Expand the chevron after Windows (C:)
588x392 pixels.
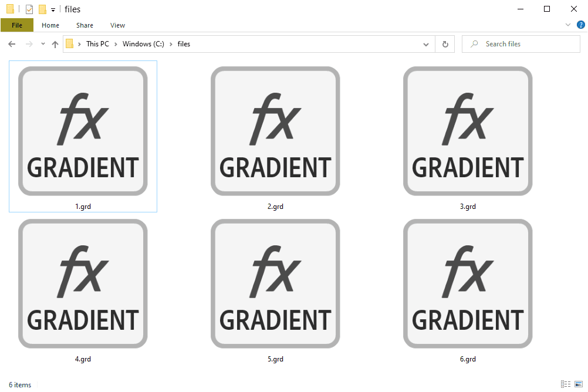(x=171, y=44)
